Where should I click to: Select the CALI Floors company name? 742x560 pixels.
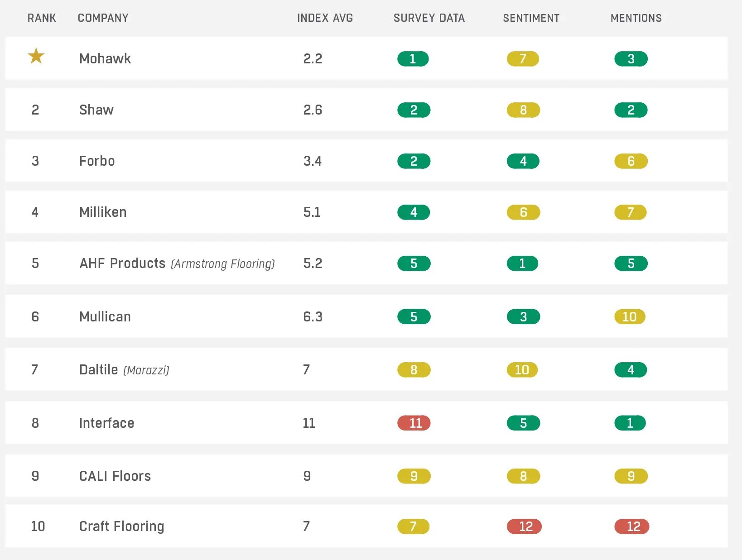pos(115,476)
